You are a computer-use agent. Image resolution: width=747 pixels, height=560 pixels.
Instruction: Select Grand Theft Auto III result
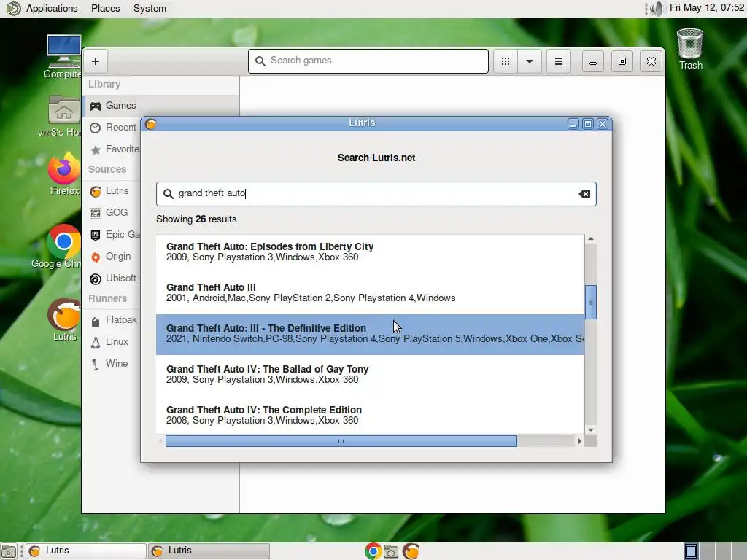(x=370, y=293)
